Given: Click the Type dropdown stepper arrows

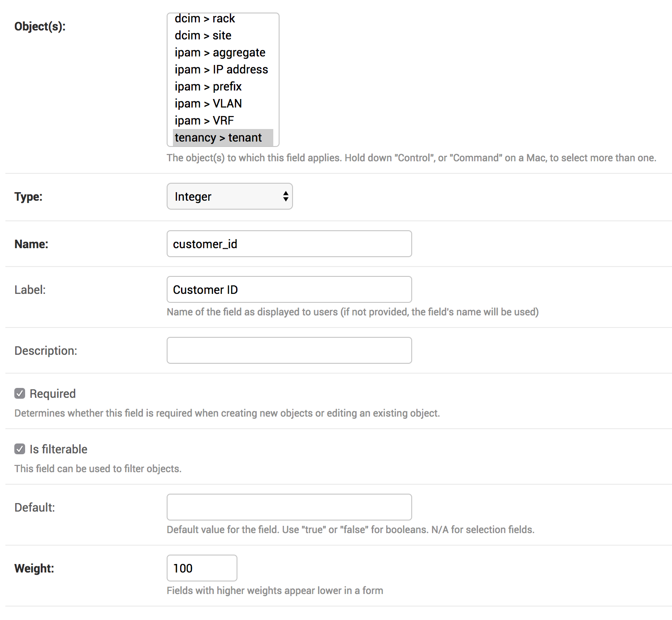Looking at the screenshot, I should 286,196.
